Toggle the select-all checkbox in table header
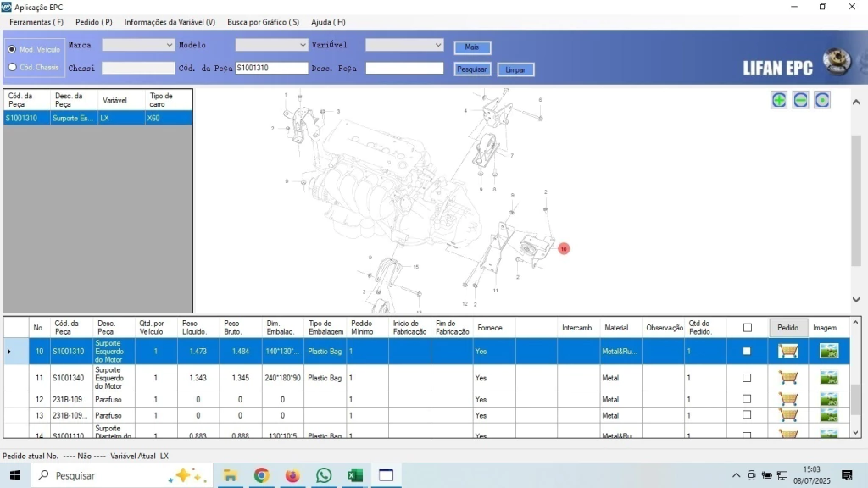Viewport: 868px width, 488px height. 747,328
